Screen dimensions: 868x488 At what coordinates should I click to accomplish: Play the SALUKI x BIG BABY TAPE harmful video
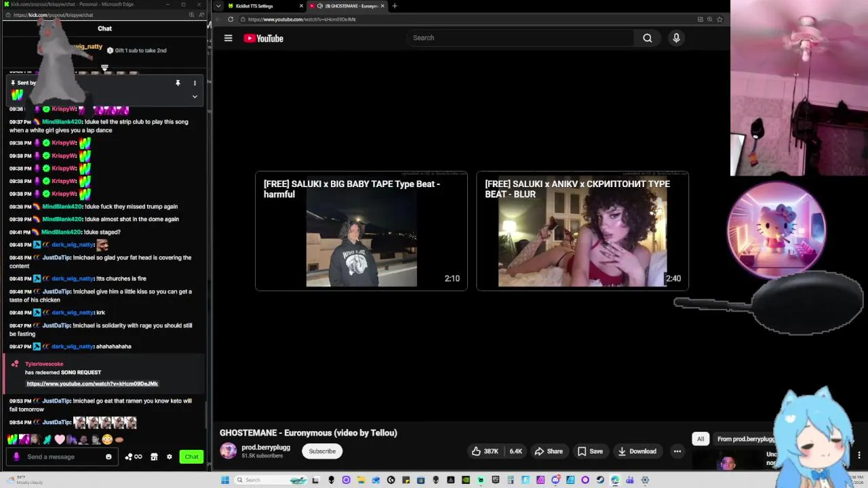click(361, 231)
